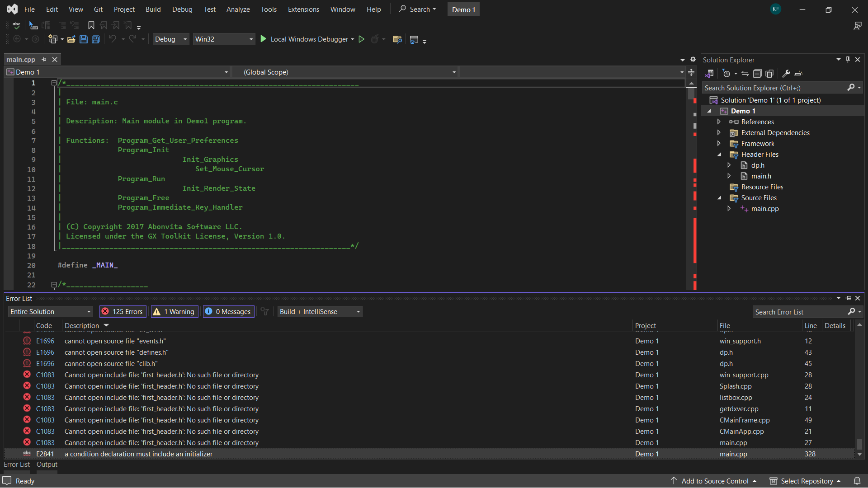Open the Win32 platform dropdown

pyautogui.click(x=224, y=39)
